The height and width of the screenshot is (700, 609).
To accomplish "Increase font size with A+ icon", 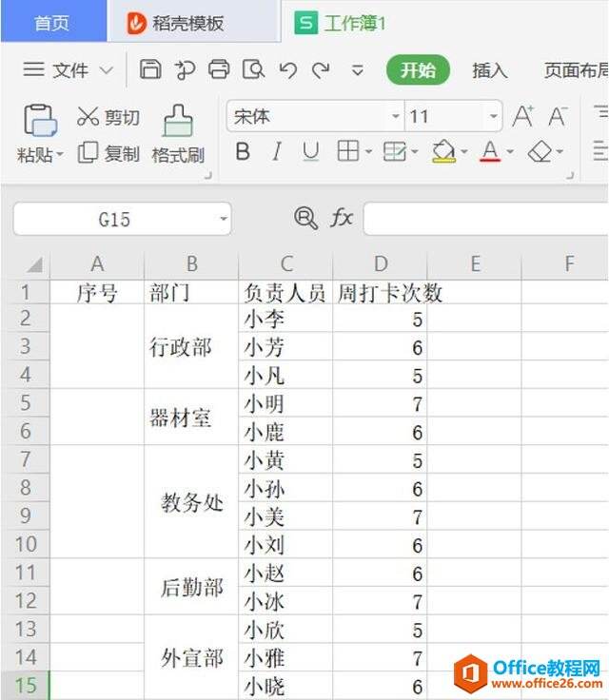I will (x=522, y=117).
